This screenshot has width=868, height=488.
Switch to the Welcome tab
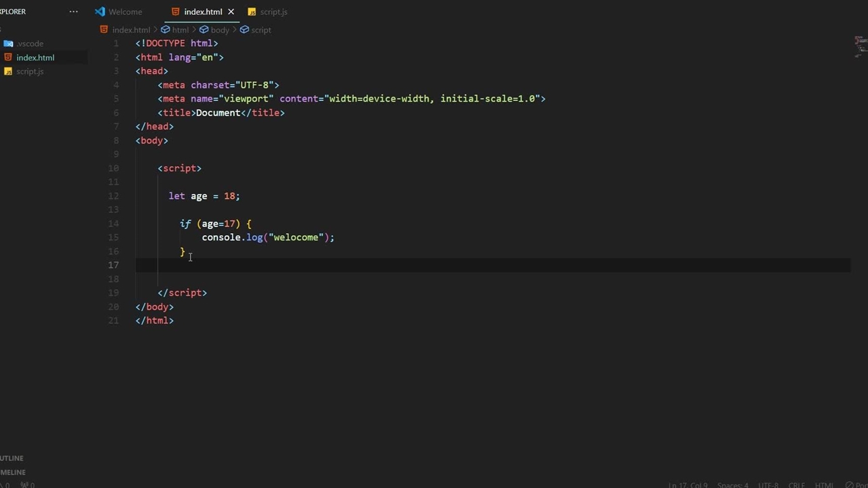[125, 12]
